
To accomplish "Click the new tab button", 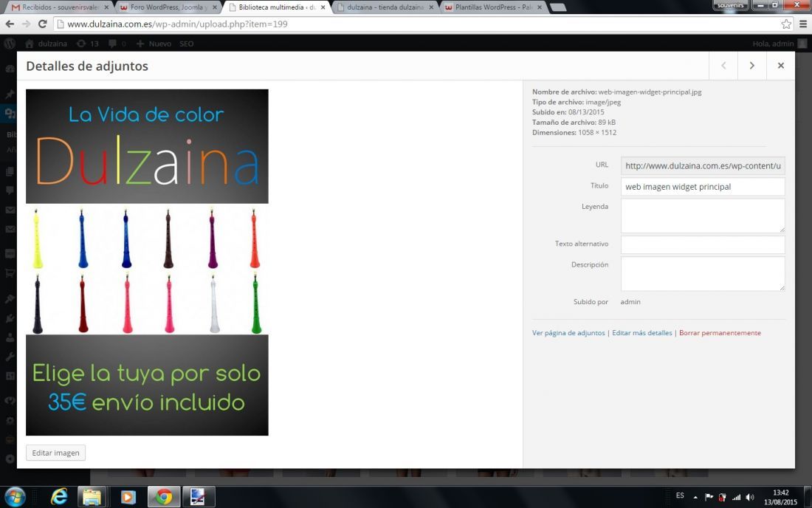I will tap(557, 7).
